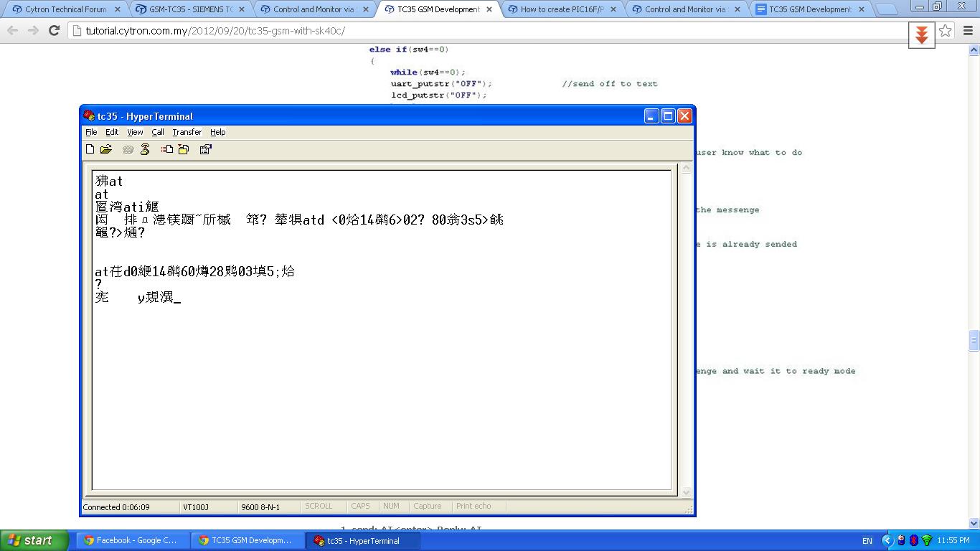
Task: Open Properties icon in HyperTerminal toolbar
Action: click(206, 149)
